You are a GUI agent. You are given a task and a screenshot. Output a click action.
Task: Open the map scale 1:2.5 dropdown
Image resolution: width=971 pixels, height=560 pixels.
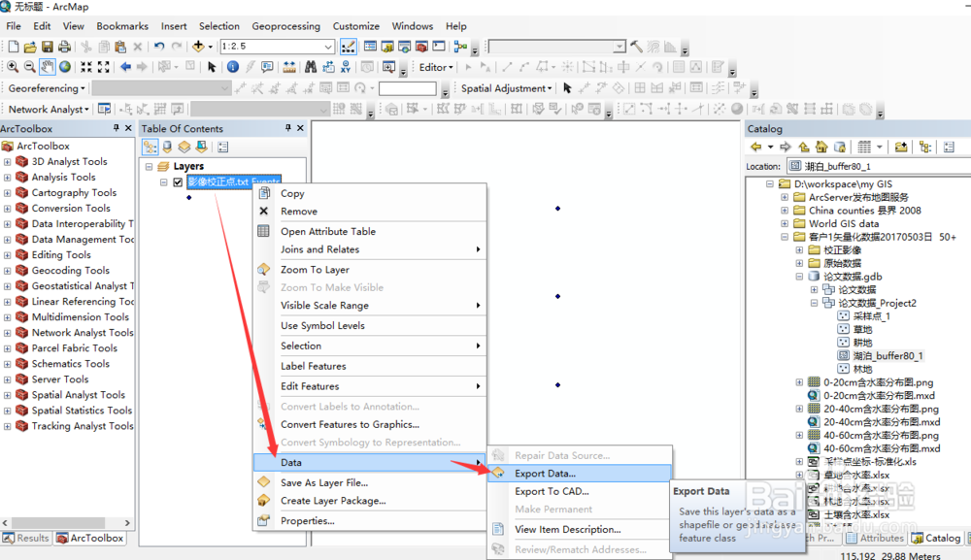tap(328, 47)
